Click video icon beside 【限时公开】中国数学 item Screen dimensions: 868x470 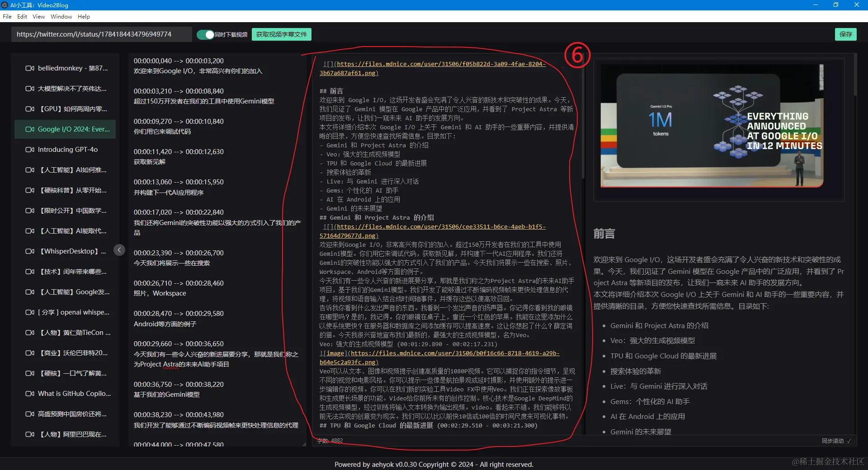[x=30, y=211]
